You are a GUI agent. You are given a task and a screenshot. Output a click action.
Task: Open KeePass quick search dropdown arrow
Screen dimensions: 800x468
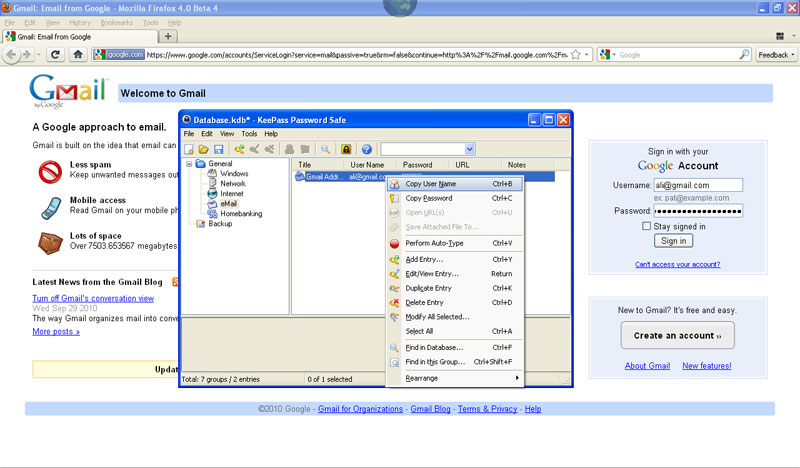click(469, 149)
